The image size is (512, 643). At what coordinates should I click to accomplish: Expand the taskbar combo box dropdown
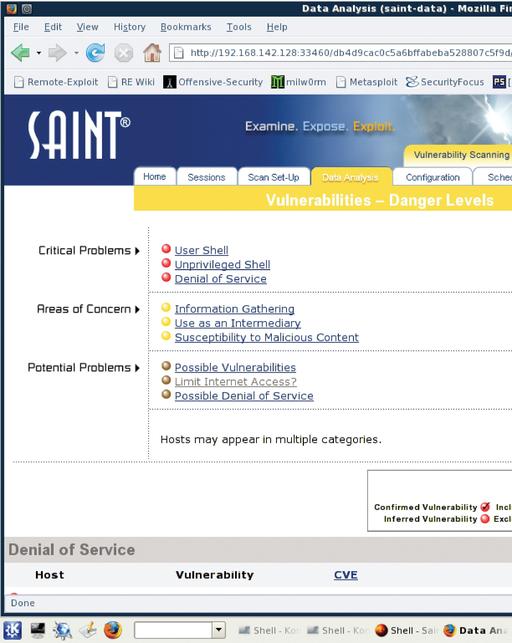pyautogui.click(x=219, y=630)
